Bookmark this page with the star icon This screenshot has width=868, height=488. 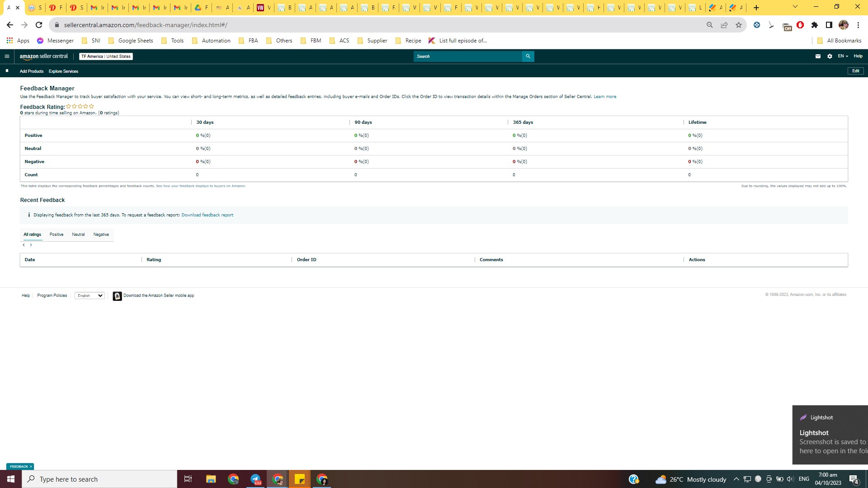click(739, 25)
